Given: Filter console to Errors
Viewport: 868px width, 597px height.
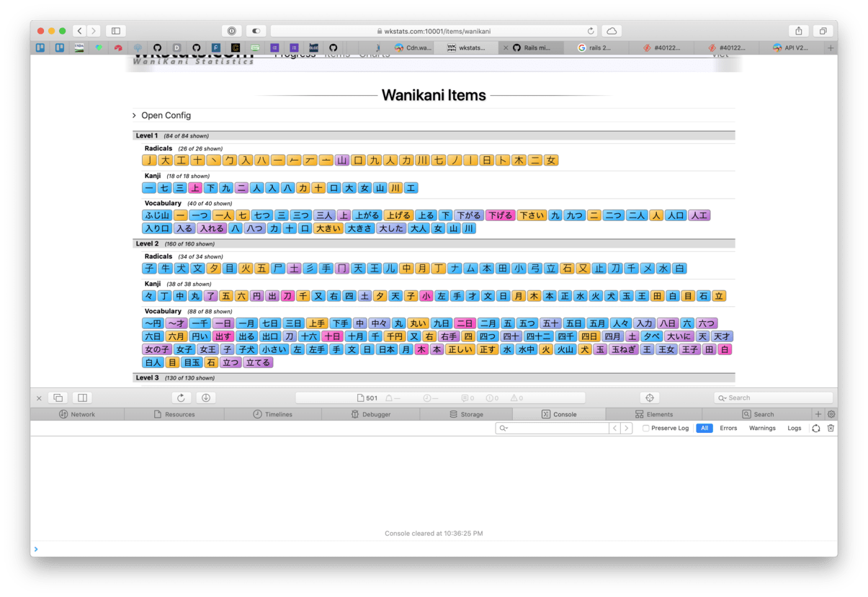Looking at the screenshot, I should tap(728, 428).
